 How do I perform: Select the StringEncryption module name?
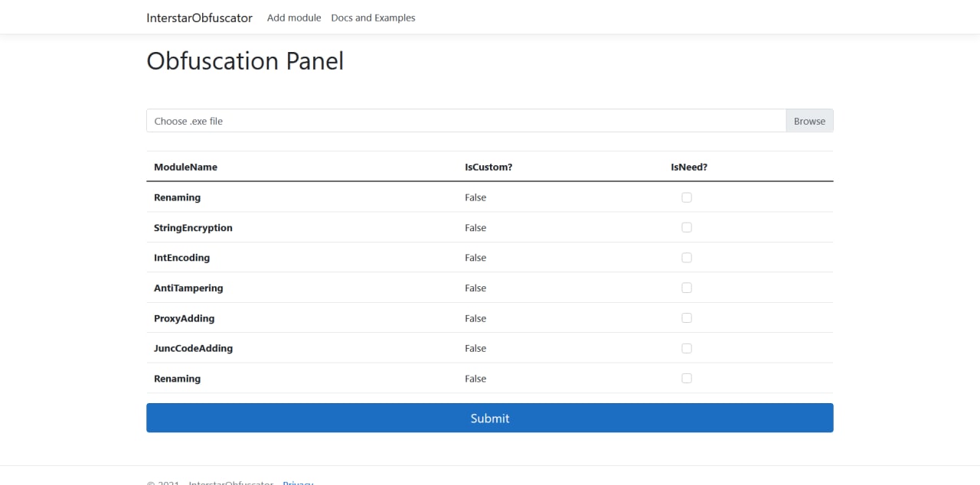pyautogui.click(x=193, y=228)
